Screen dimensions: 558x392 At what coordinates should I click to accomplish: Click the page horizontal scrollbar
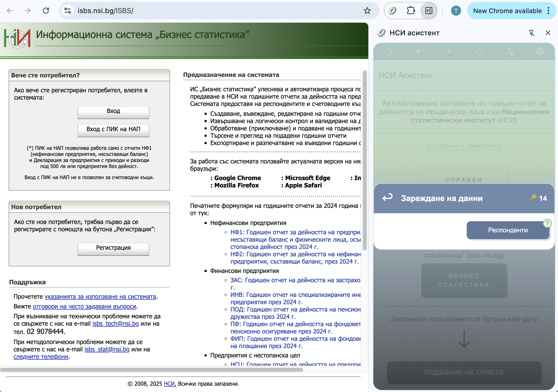coord(151,370)
